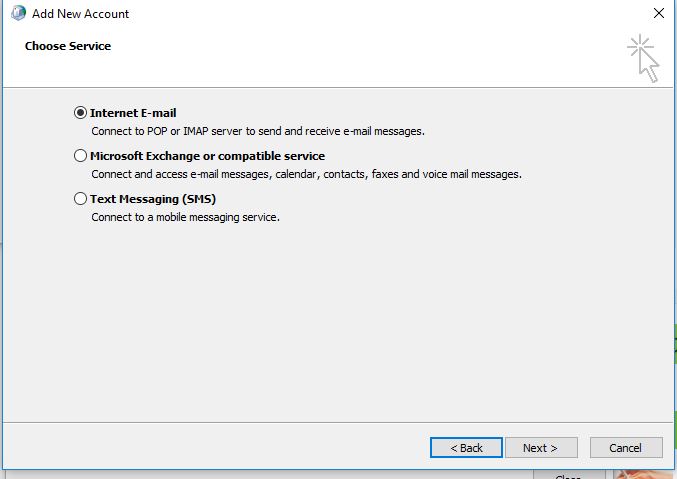Click the partially hidden Close button behind the dialog
677x479 pixels.
(x=568, y=474)
